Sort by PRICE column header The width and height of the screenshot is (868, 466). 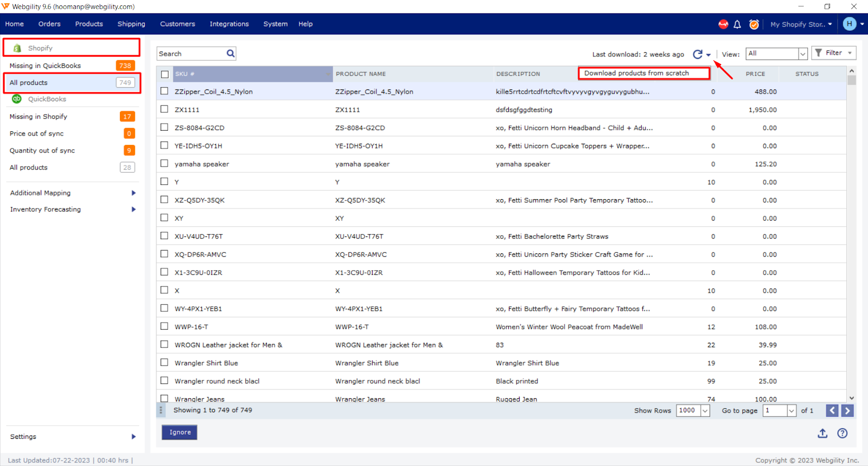pos(755,74)
